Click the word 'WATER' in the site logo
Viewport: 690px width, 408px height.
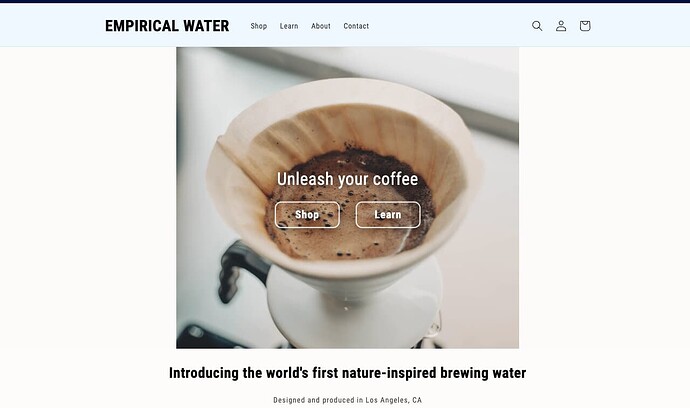tap(206, 26)
